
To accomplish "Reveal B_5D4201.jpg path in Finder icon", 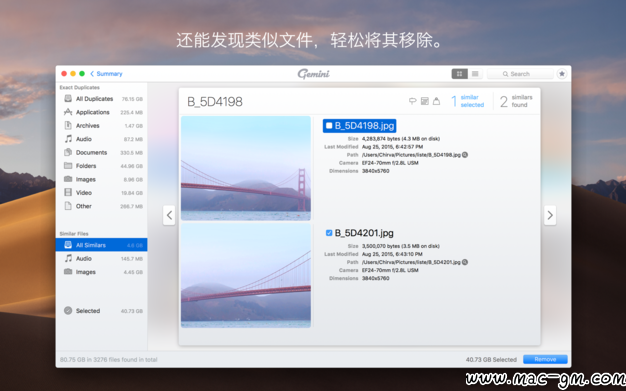I will tap(465, 262).
